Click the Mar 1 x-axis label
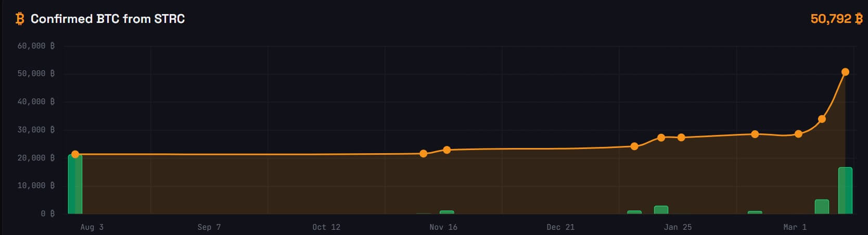The height and width of the screenshot is (235, 868). coord(795,227)
